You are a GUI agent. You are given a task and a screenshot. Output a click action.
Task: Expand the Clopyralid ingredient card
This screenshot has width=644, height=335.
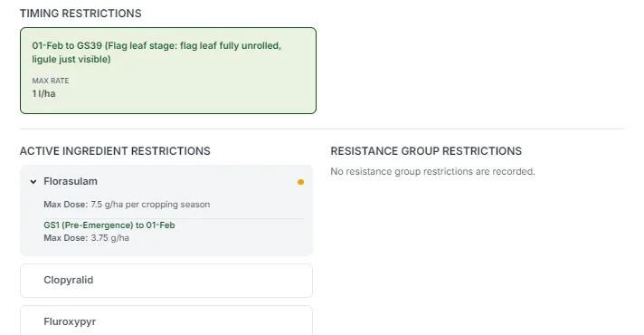click(166, 281)
